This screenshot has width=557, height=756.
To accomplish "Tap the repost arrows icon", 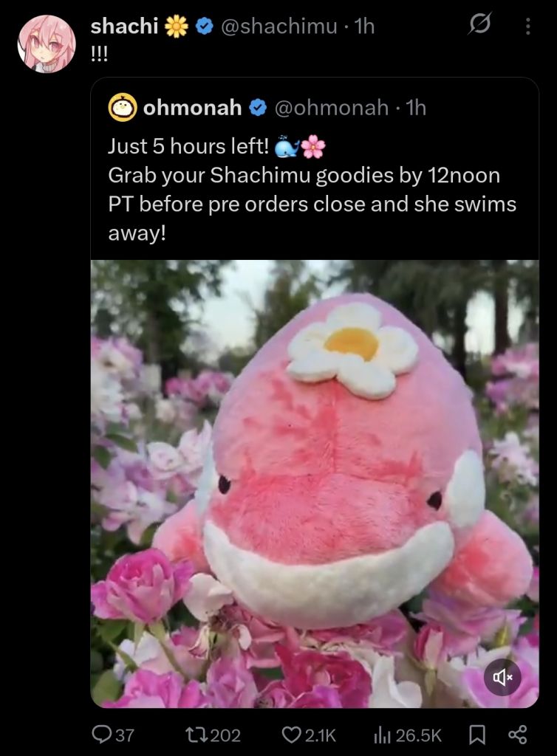I will 195,735.
